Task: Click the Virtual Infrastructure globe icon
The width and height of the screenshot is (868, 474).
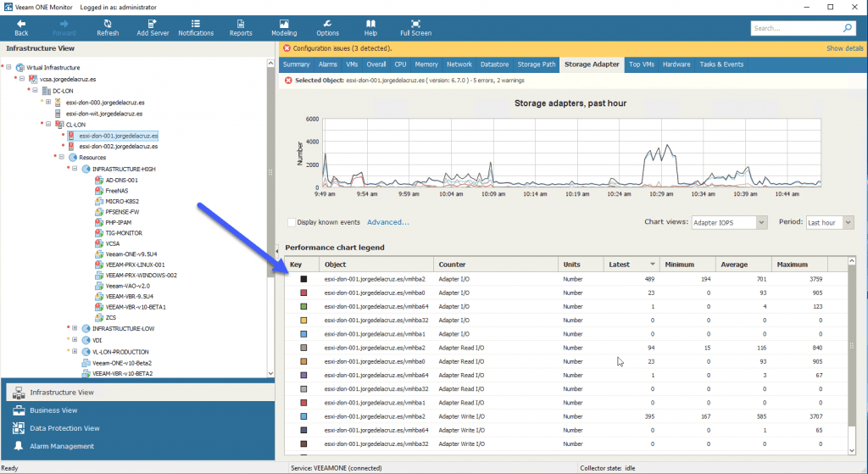Action: click(x=20, y=68)
